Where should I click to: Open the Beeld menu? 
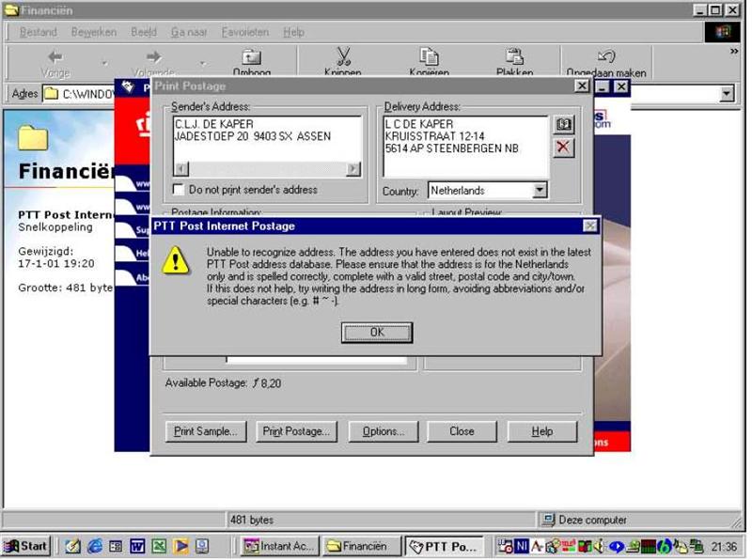tap(144, 32)
